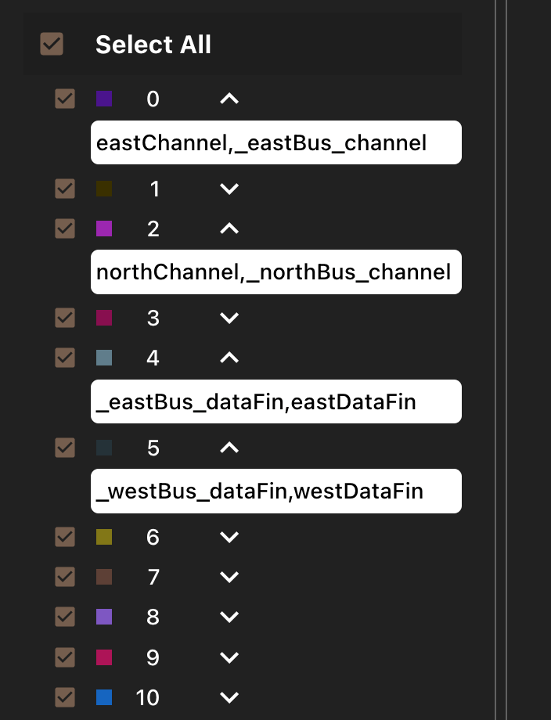Expand group 3 with down chevron
This screenshot has width=552, height=720.
click(229, 318)
